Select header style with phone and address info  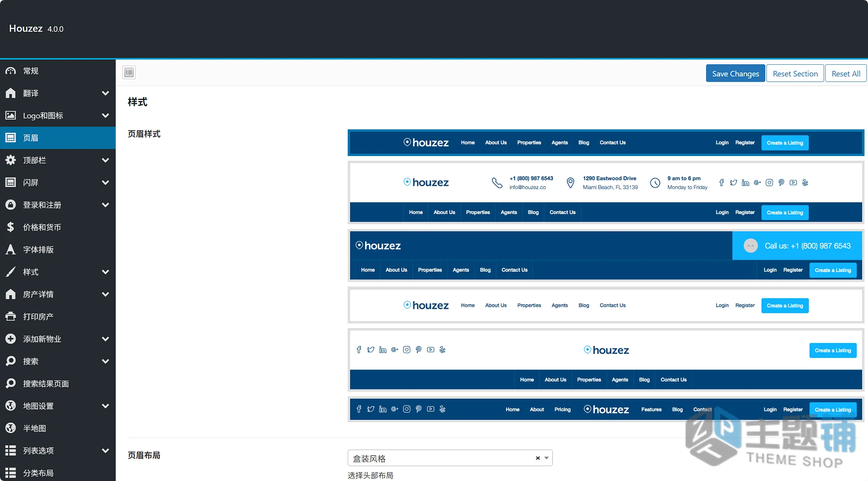[606, 192]
